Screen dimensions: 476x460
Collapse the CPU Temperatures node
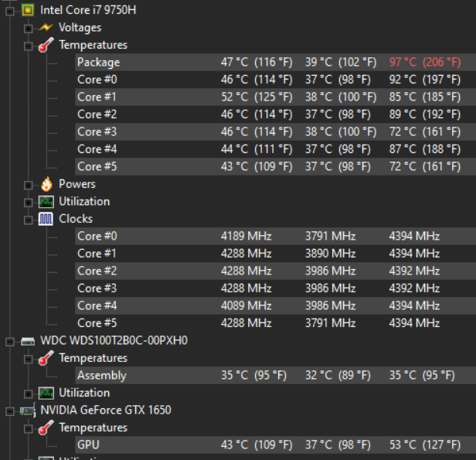28,46
